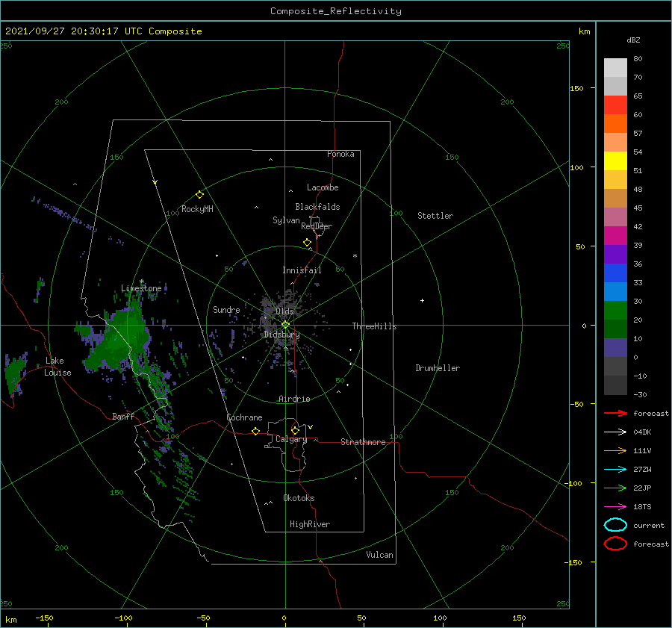Click the Sundre label
The height and width of the screenshot is (628, 672).
click(x=226, y=309)
